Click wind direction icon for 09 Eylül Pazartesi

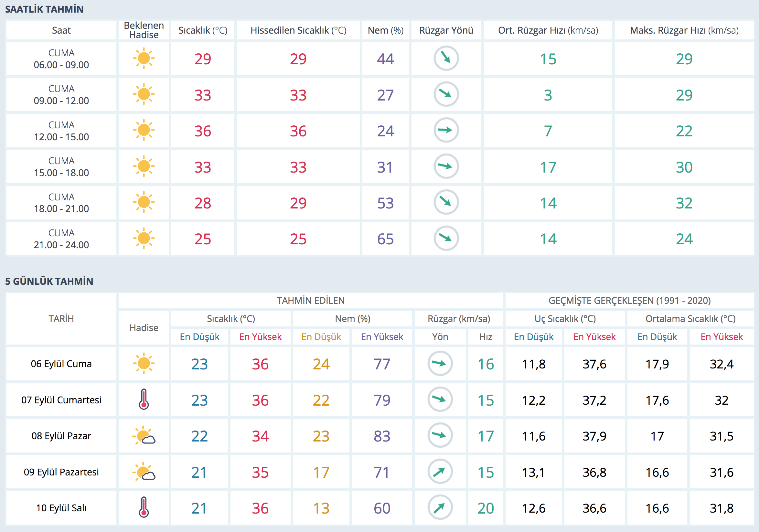click(x=440, y=472)
